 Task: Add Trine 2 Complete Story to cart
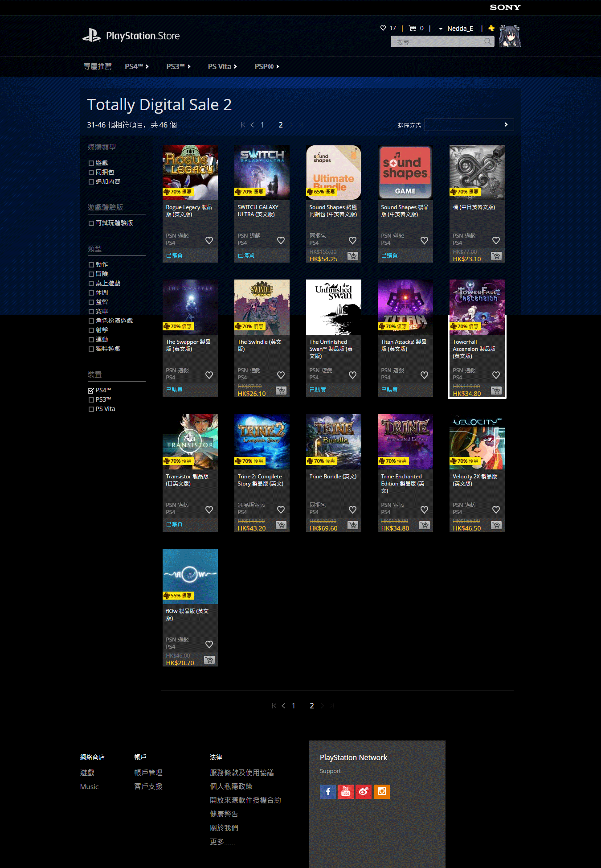pyautogui.click(x=281, y=525)
